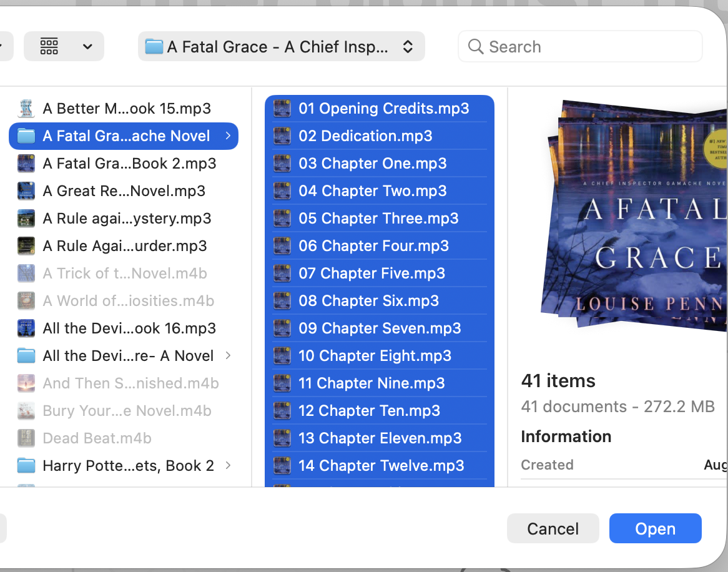Expand 'Harry Potte...ets, Book 2' folder chevron
Screen dimensions: 728x572
[228, 465]
